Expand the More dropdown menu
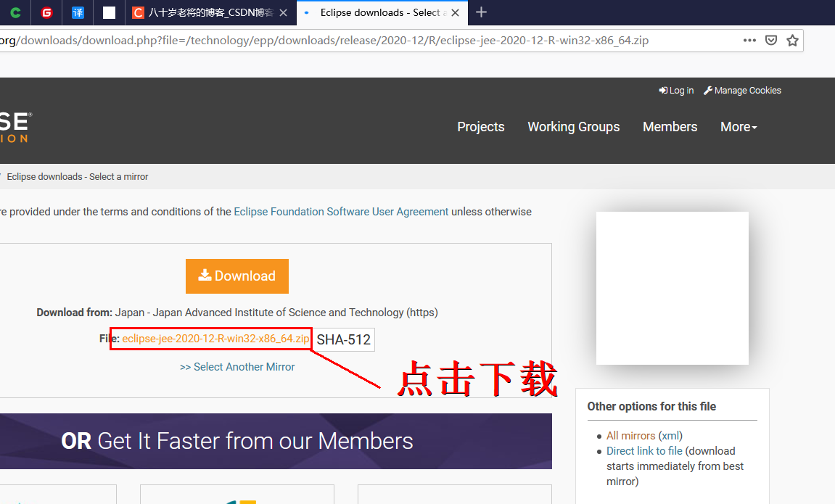835x504 pixels. [x=739, y=127]
